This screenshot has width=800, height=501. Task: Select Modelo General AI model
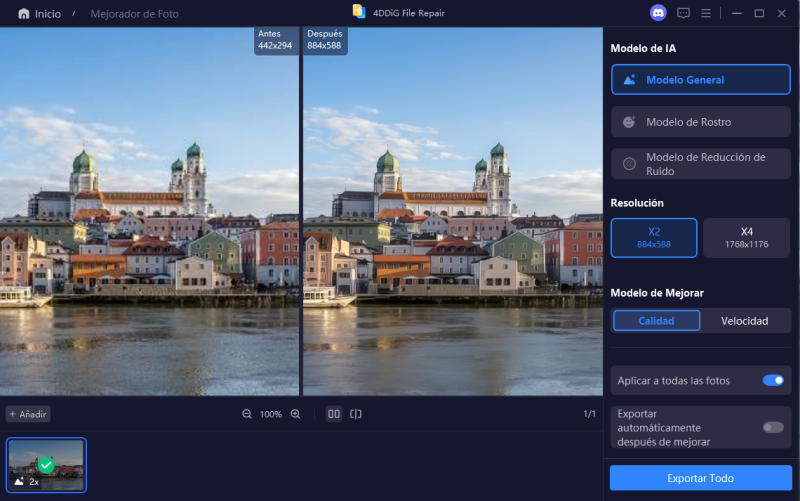[700, 80]
